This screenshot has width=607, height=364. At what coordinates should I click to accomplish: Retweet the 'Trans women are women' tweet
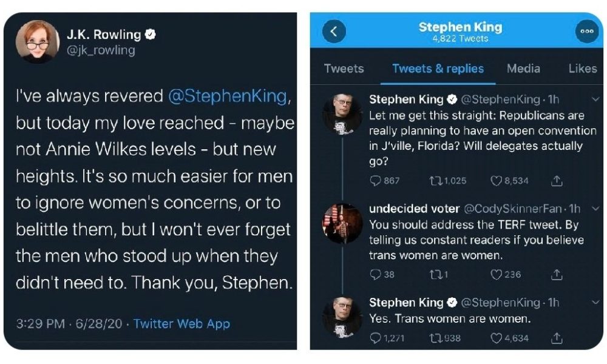[x=433, y=338]
